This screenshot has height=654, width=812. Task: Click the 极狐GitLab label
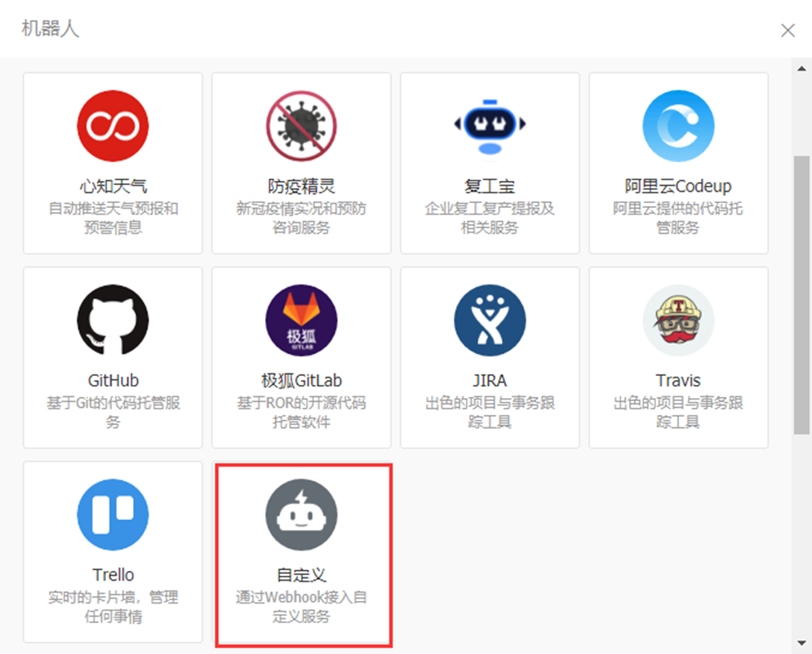(x=301, y=380)
